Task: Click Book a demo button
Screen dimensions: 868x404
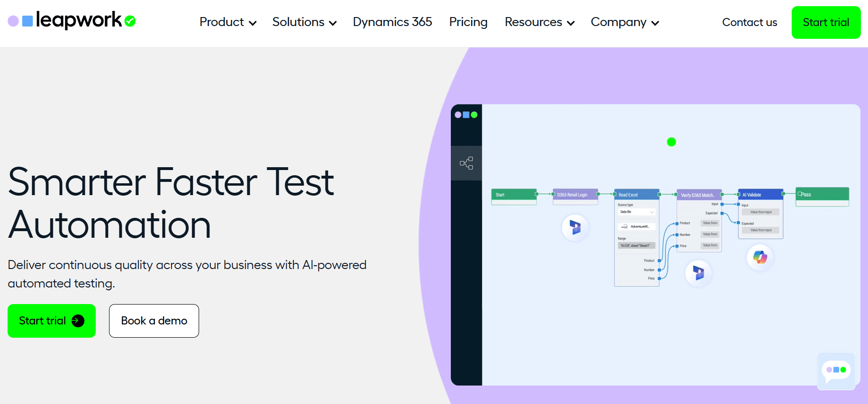Action: click(x=154, y=321)
